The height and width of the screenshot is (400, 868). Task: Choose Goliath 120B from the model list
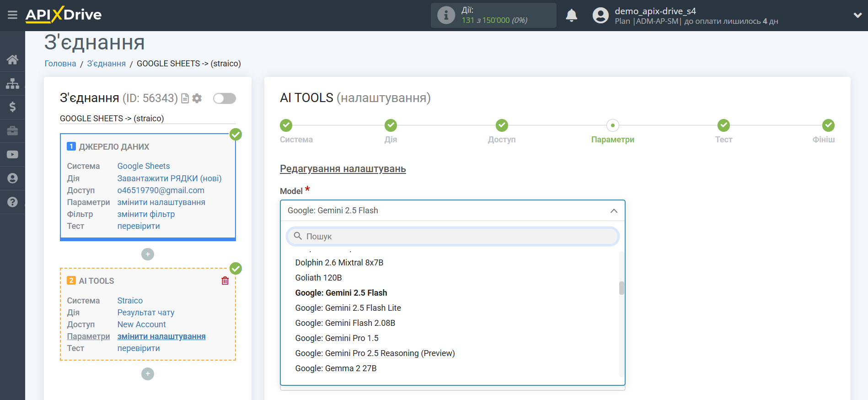pyautogui.click(x=318, y=278)
